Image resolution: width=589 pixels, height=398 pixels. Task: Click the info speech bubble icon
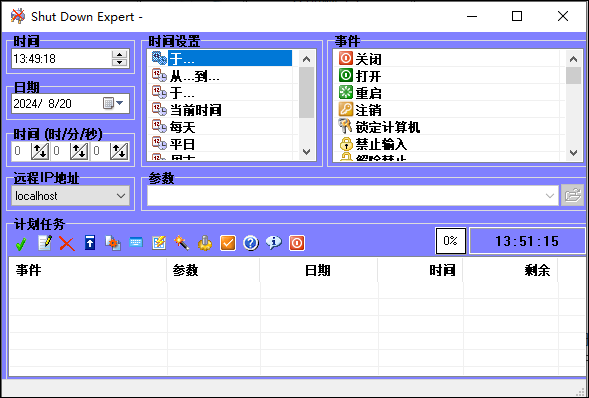coord(273,243)
